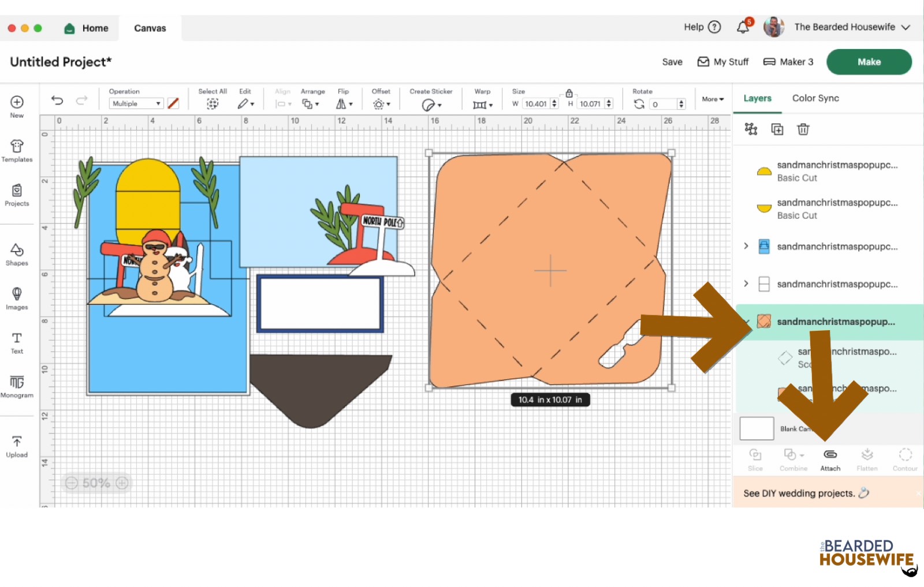Open the notifications bell
Screen dimensions: 924x587
pos(743,27)
